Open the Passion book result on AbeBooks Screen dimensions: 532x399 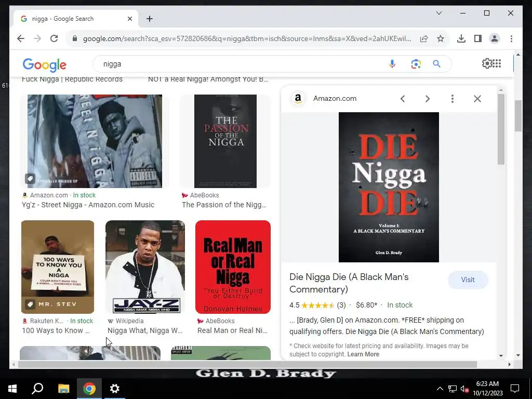click(224, 205)
